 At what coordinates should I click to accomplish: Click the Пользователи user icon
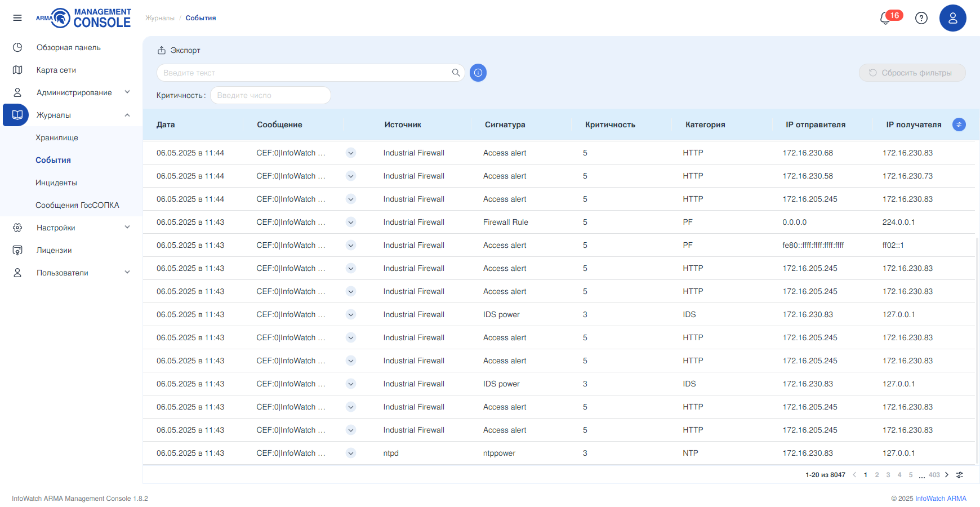17,273
